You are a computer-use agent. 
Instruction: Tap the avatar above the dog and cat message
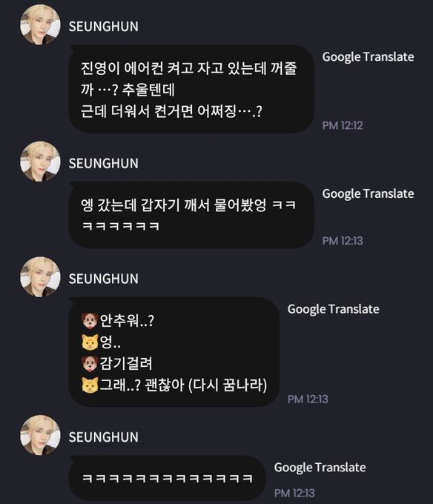tap(40, 276)
